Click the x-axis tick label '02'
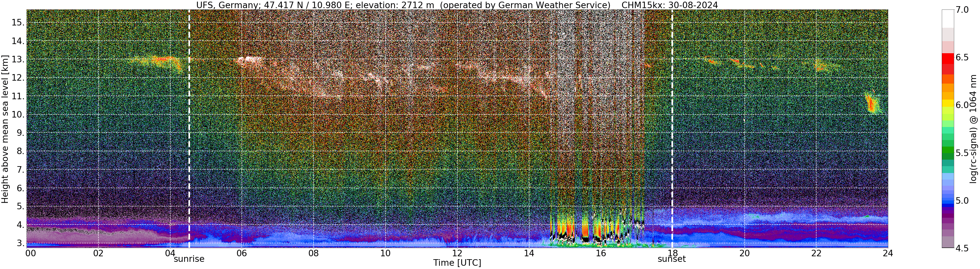Image resolution: width=980 pixels, height=269 pixels. [x=98, y=253]
